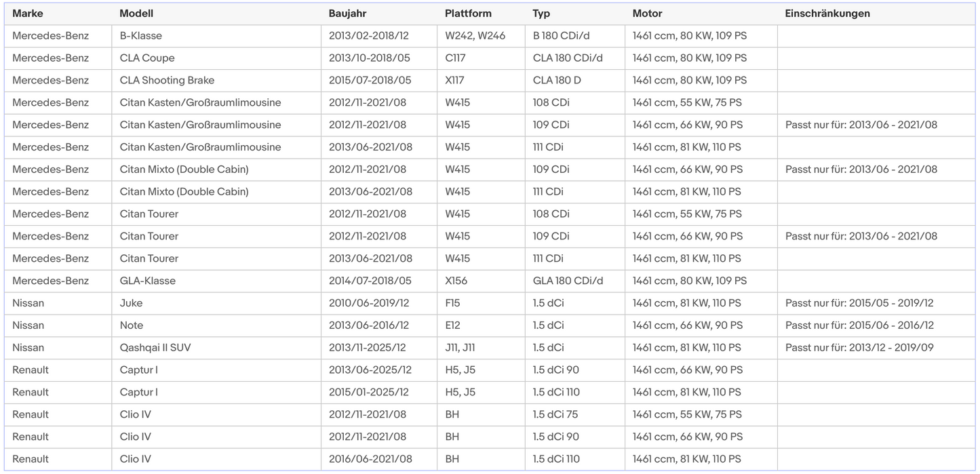Select "111 CDi" in the Citan Tourer row

coord(548,258)
